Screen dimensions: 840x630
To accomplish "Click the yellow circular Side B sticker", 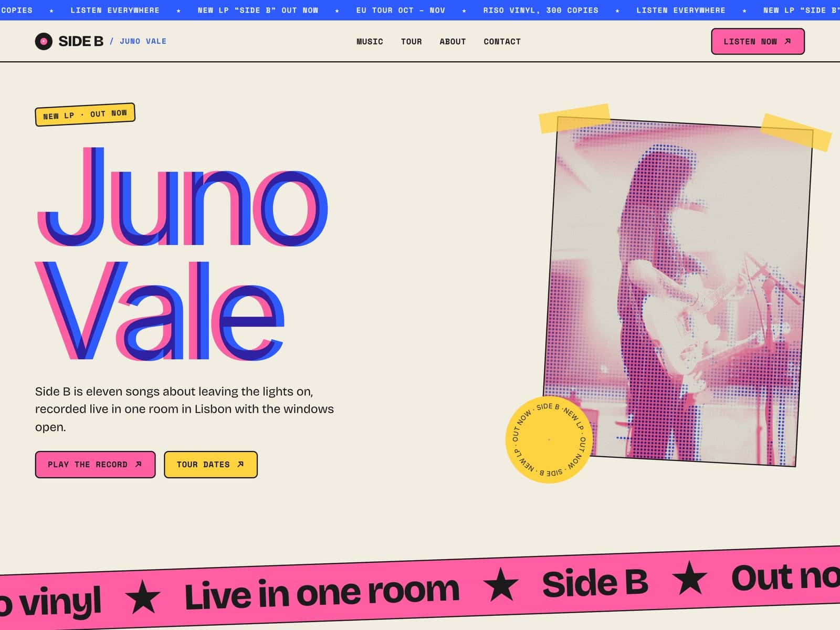I will 549,440.
